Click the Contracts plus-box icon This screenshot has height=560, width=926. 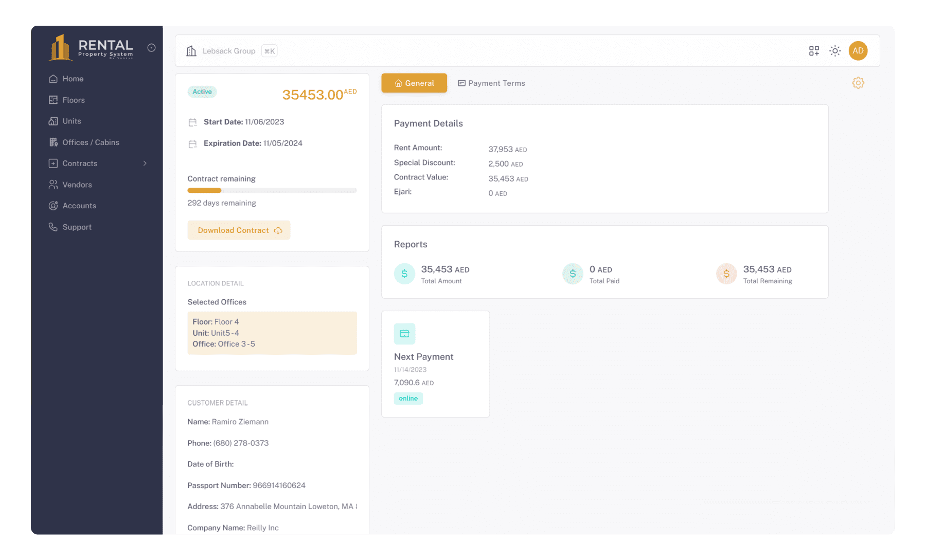tap(53, 164)
